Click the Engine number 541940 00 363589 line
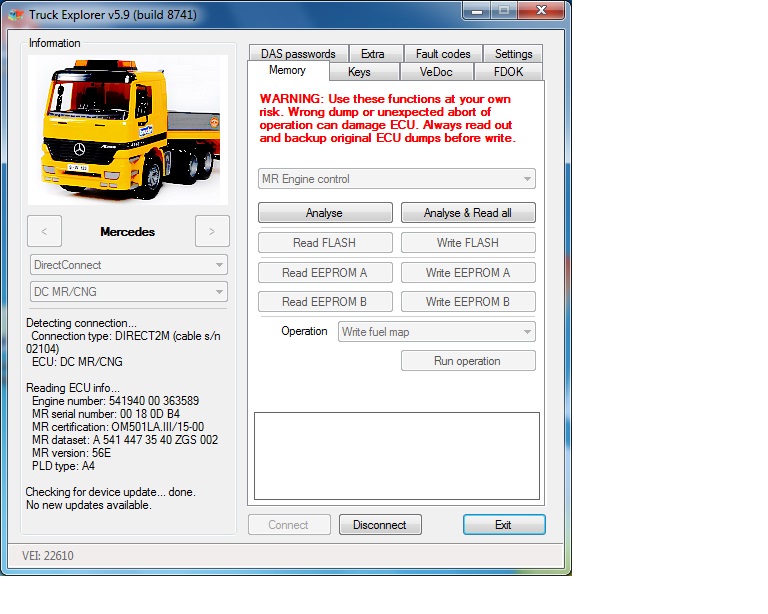 116,401
